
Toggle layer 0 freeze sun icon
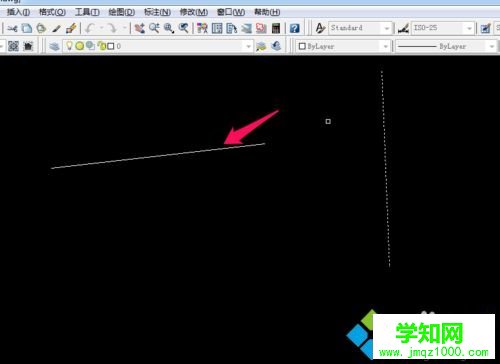click(x=80, y=46)
